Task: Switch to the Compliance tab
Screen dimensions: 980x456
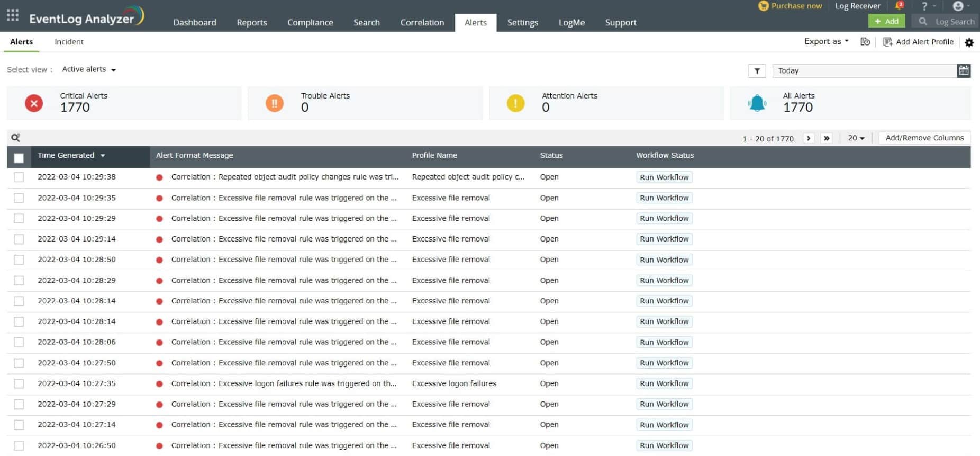Action: [310, 22]
